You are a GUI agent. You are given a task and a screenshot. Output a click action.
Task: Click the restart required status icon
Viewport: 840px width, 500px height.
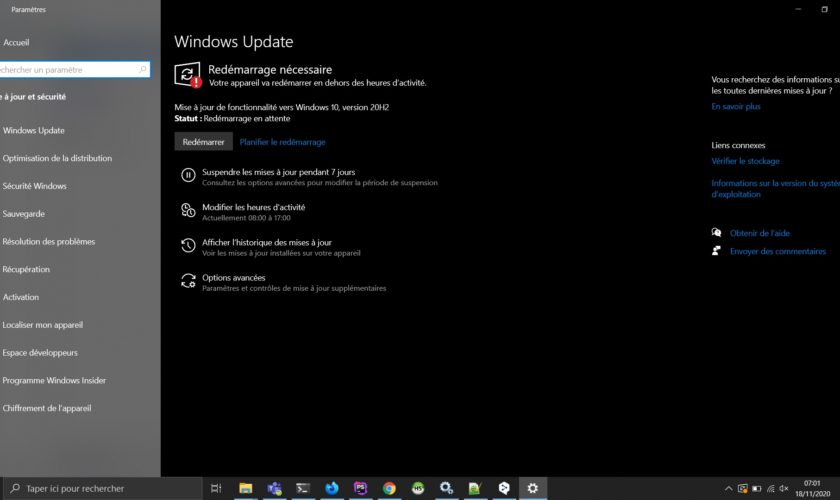point(187,75)
